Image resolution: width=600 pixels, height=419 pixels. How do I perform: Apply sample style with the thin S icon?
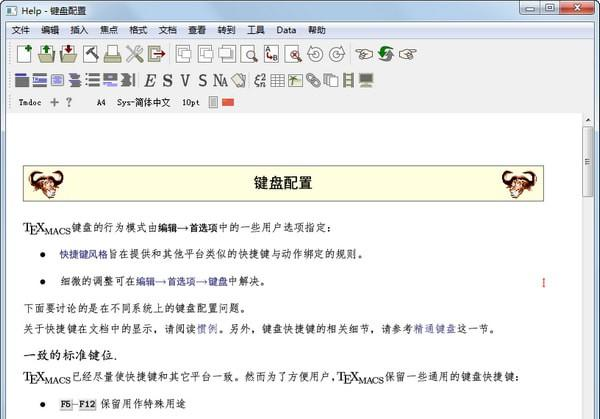click(x=202, y=81)
